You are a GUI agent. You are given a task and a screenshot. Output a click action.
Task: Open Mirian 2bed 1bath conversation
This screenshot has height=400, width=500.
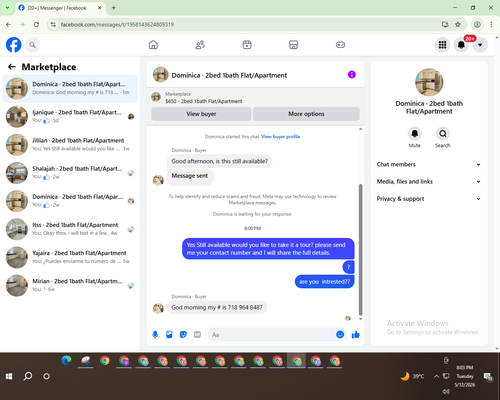[70, 285]
